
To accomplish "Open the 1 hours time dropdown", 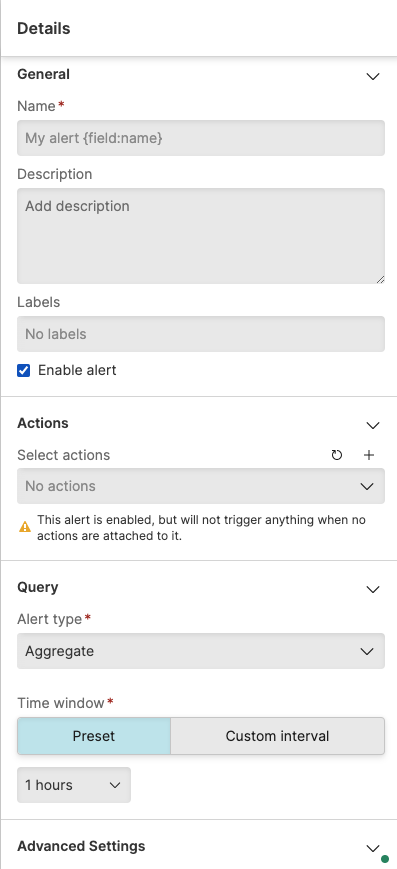I will [74, 785].
